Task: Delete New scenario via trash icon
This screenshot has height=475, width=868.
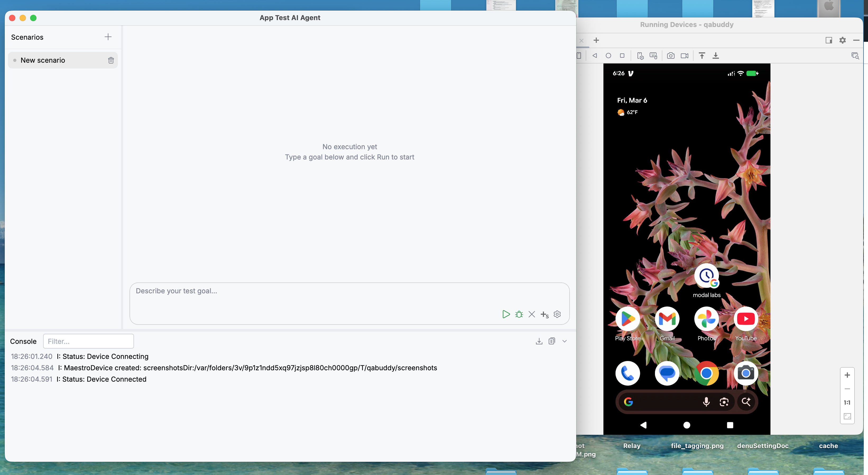Action: pyautogui.click(x=111, y=60)
